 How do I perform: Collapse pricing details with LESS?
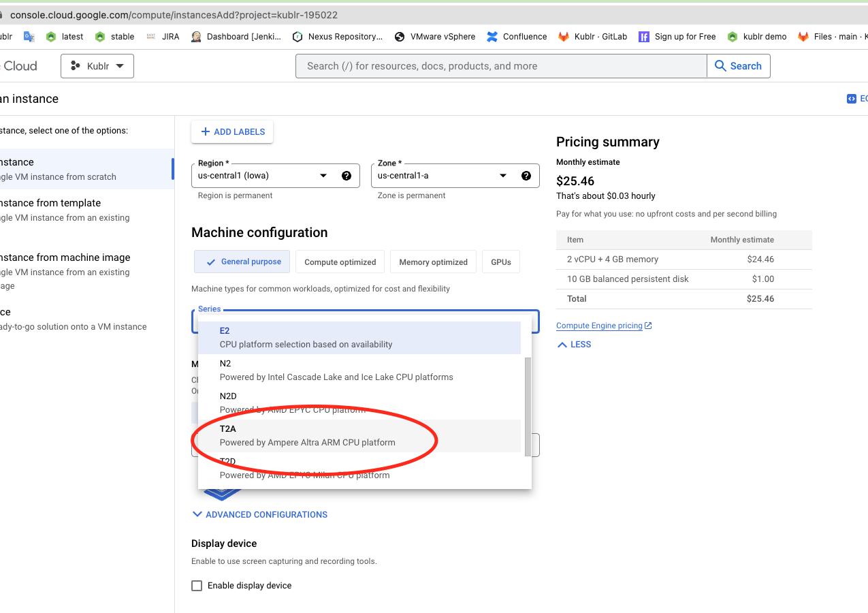(574, 345)
